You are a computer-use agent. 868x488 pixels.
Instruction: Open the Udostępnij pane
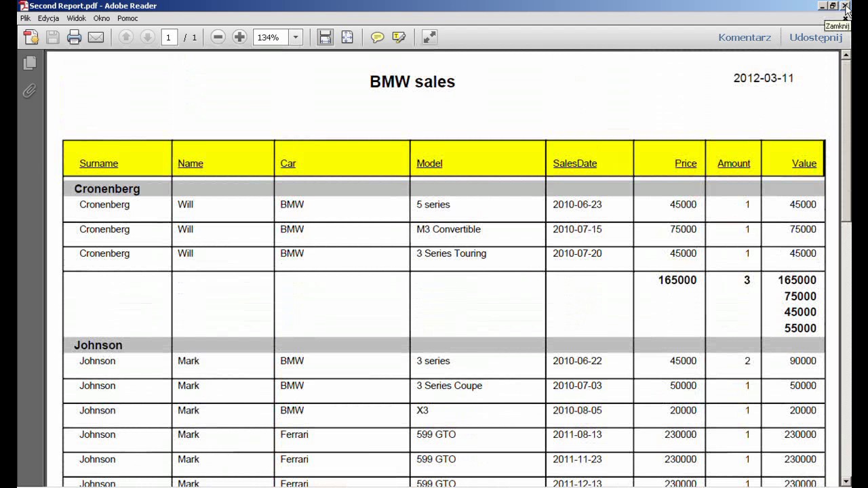(x=816, y=37)
